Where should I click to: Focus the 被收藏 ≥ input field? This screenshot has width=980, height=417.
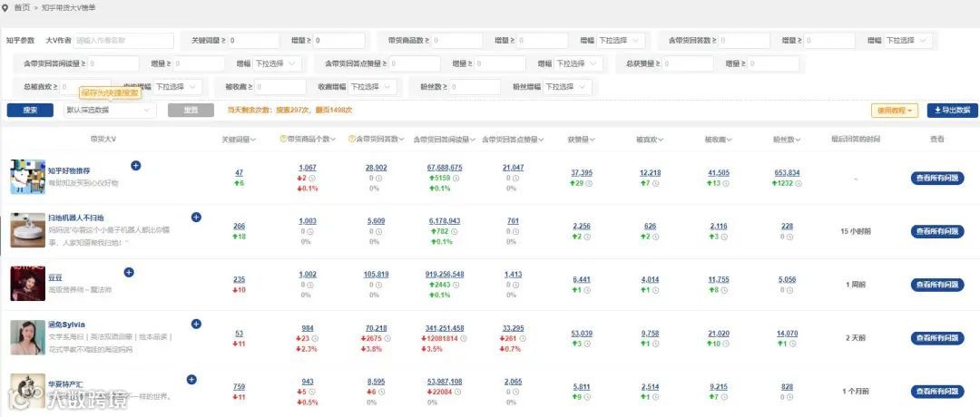(x=280, y=87)
